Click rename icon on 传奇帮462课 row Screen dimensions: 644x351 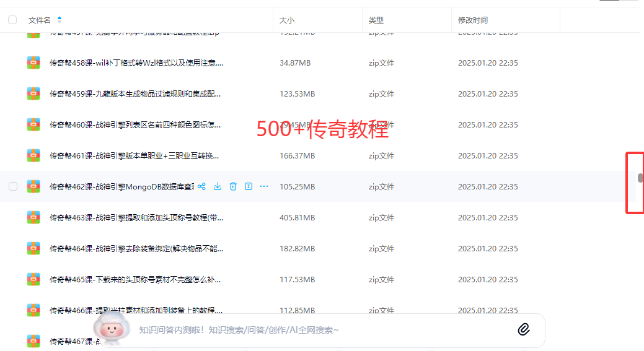pos(249,186)
